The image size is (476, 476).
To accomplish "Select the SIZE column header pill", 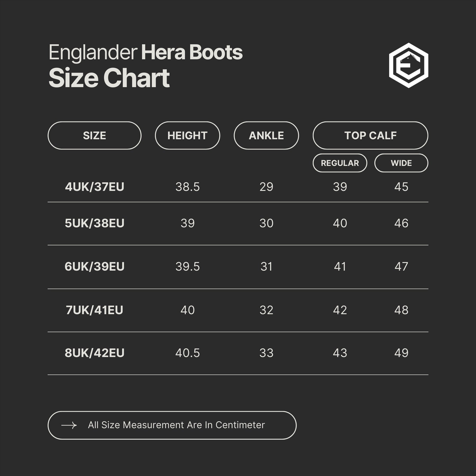I will pos(94,136).
